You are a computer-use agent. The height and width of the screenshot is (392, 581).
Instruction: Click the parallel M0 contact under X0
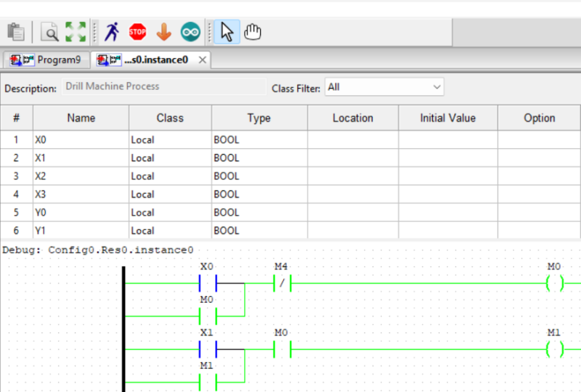pos(208,316)
